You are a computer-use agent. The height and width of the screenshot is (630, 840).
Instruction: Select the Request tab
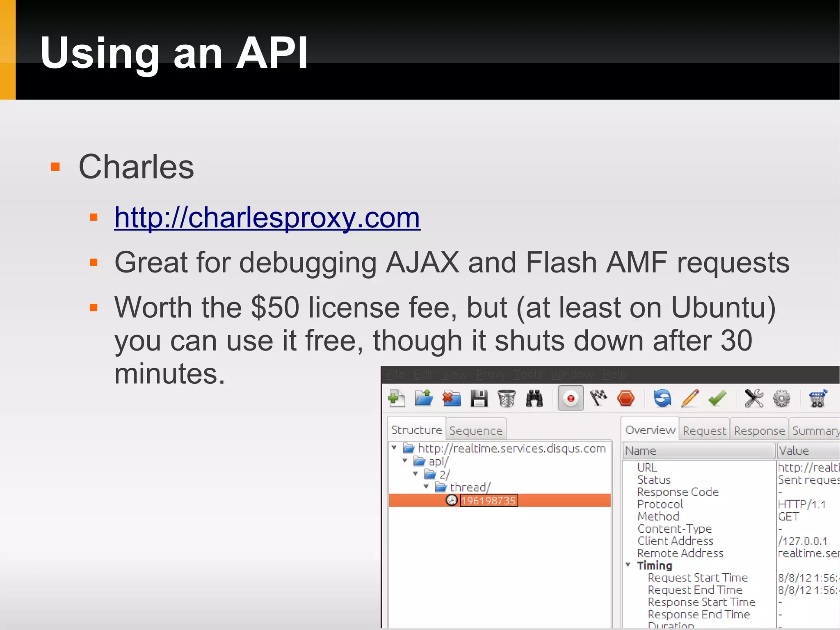coord(704,430)
